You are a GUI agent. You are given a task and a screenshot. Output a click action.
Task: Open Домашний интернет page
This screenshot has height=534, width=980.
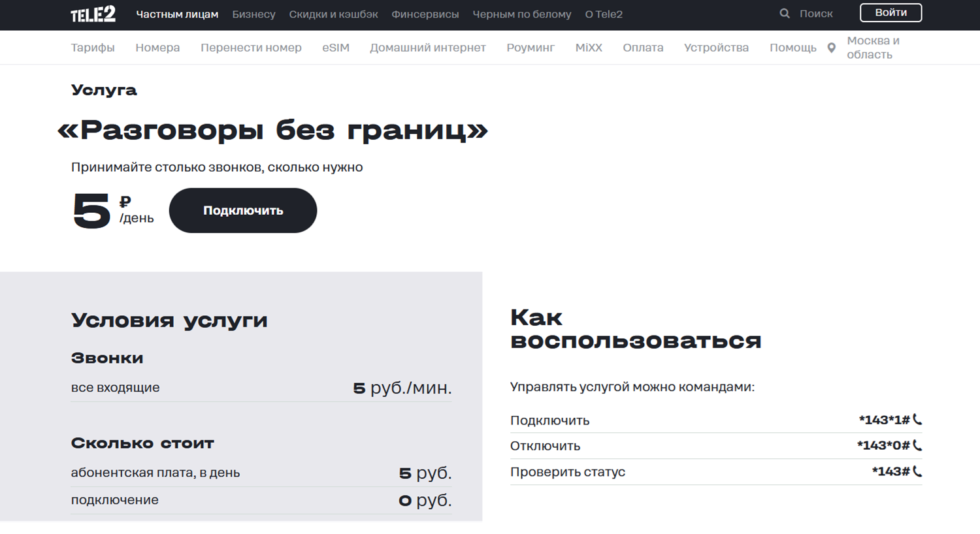[428, 48]
